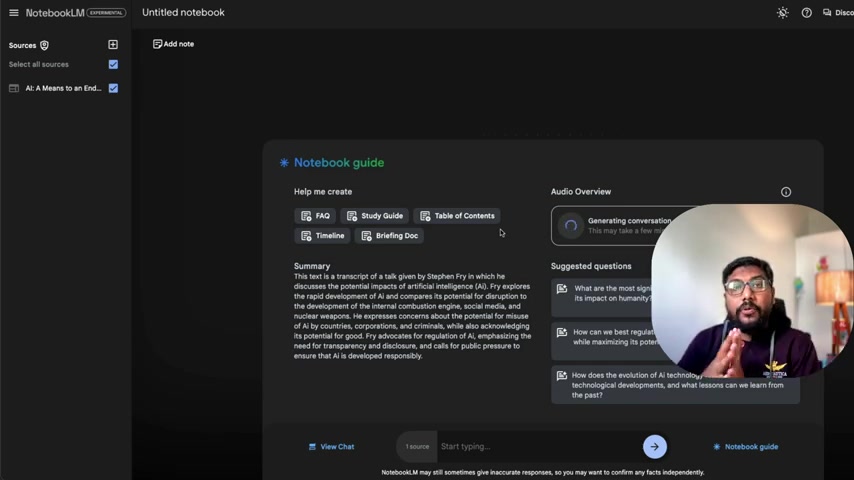Toggle Select all sources checkbox
854x480 pixels.
(x=113, y=64)
